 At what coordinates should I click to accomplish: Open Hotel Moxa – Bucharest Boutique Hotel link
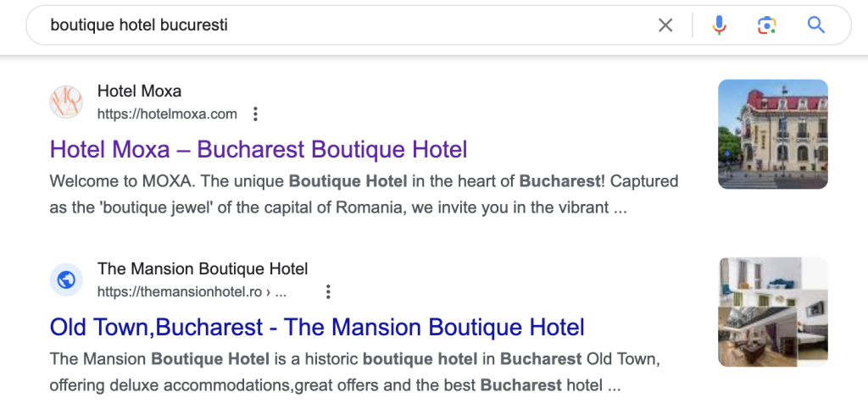(259, 150)
